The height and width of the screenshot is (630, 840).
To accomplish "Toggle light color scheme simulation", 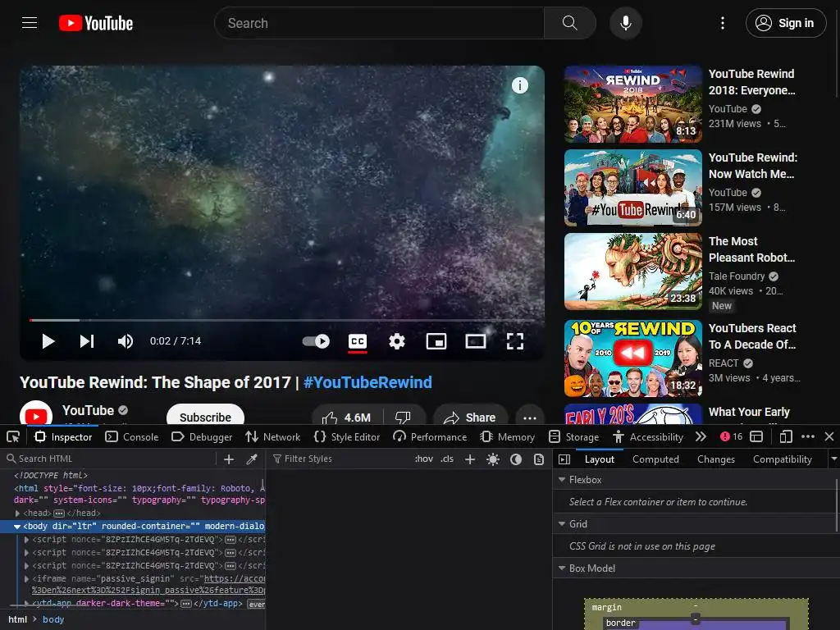I will pos(493,459).
